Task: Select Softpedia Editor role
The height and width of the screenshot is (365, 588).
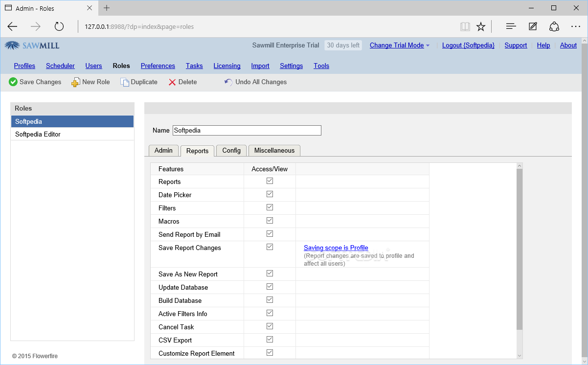Action: tap(72, 134)
